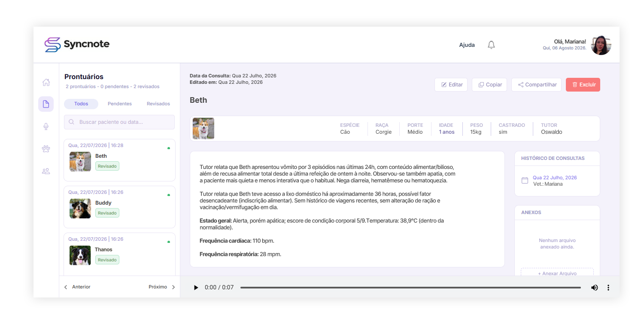Go to Próximo page of records
This screenshot has width=644, height=322.
(x=162, y=287)
